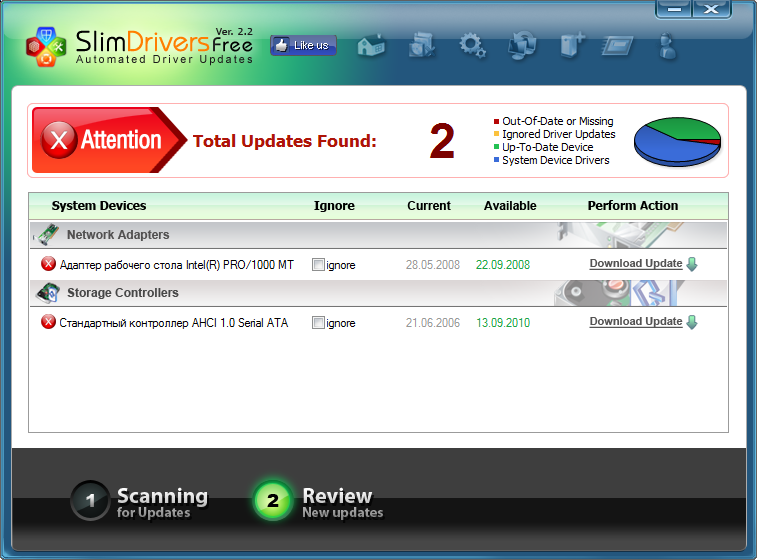
Task: Open Options via the gears icon
Action: coord(472,46)
